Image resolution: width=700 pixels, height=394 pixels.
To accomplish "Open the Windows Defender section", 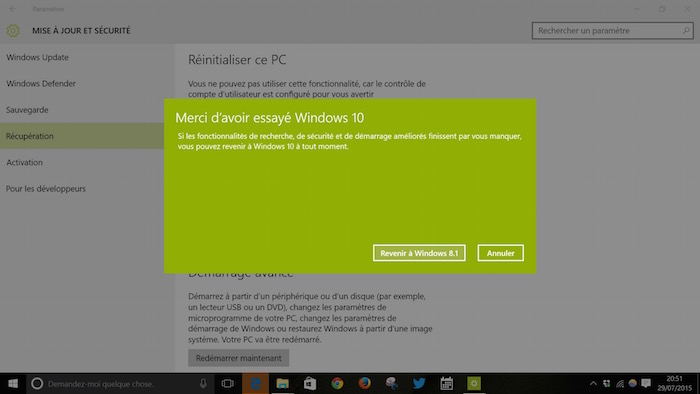I will (x=41, y=83).
